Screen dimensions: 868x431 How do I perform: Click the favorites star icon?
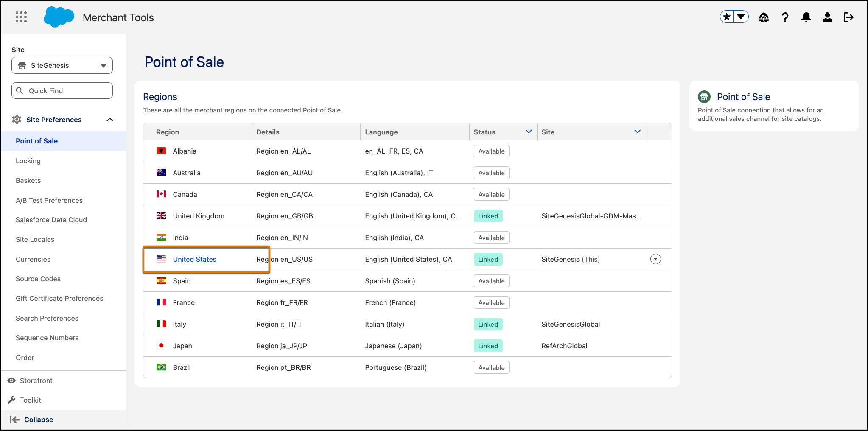[727, 17]
